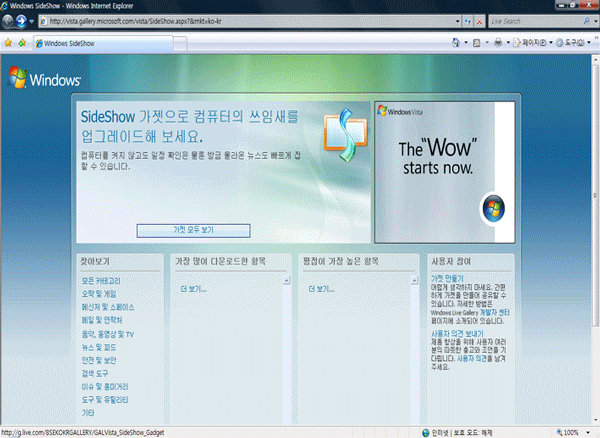Open the 모든 카테고리 category link
The height and width of the screenshot is (438, 600).
[101, 281]
